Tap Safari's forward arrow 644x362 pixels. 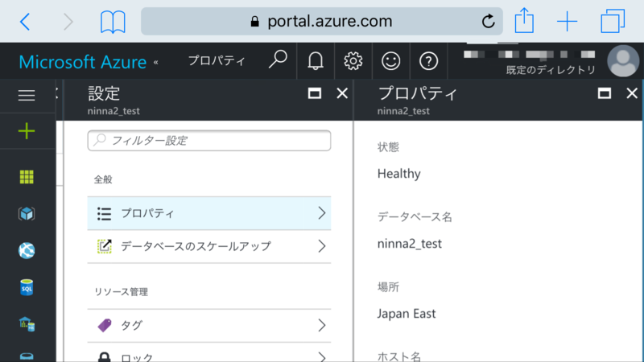68,22
